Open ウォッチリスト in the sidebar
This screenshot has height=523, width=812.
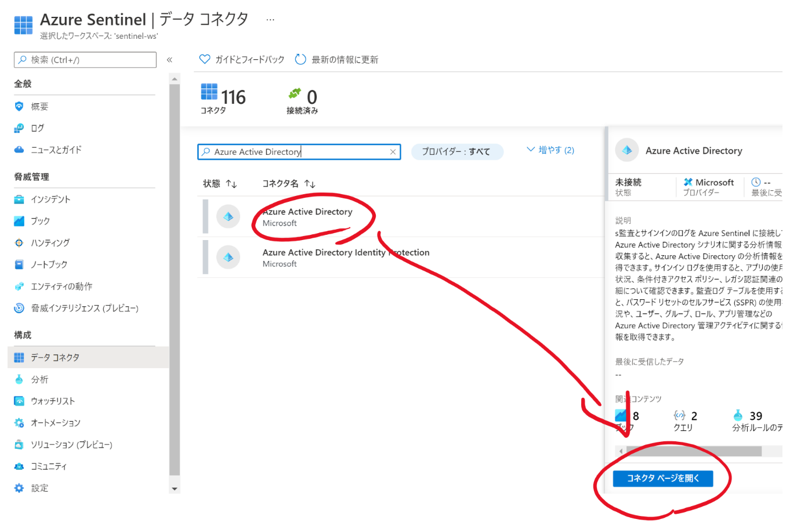(x=53, y=401)
